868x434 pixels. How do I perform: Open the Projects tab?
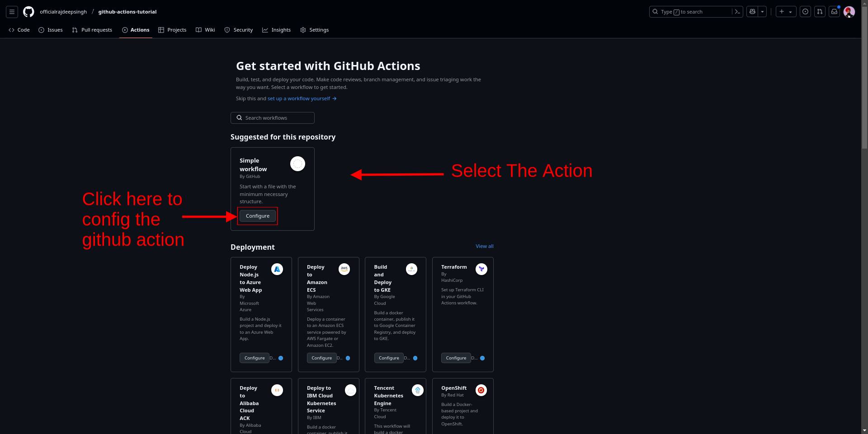pyautogui.click(x=172, y=30)
